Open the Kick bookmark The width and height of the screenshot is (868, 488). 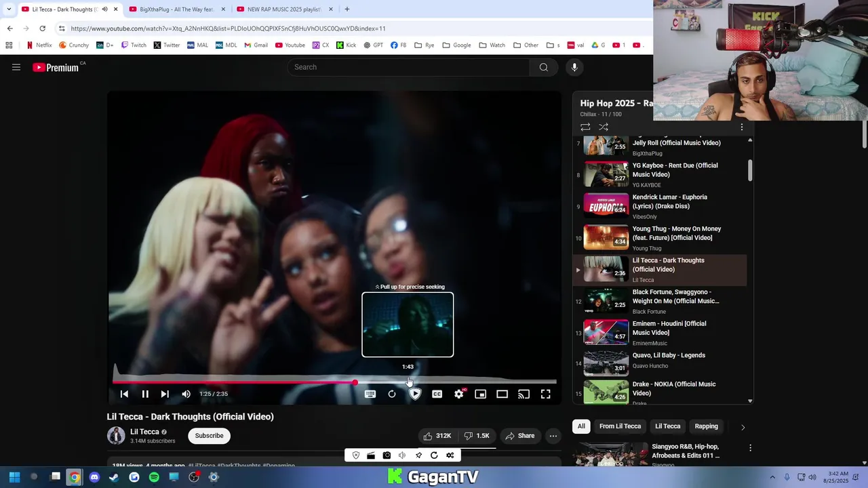[x=346, y=45]
